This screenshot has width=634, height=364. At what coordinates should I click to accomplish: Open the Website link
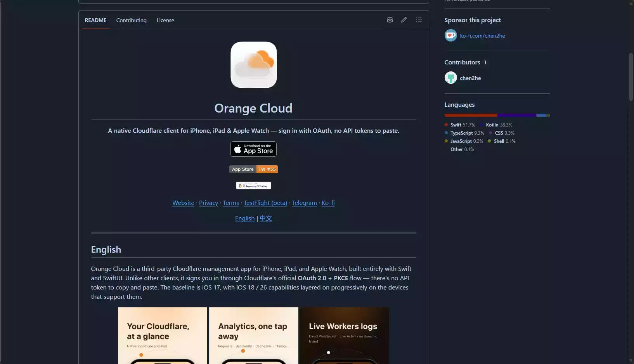coord(183,203)
